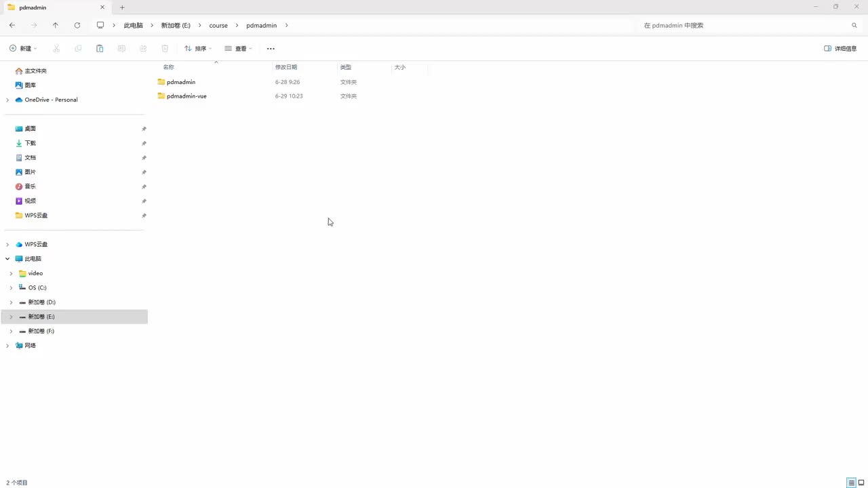Click the forward navigation arrow
This screenshot has width=868, height=488.
(x=34, y=25)
